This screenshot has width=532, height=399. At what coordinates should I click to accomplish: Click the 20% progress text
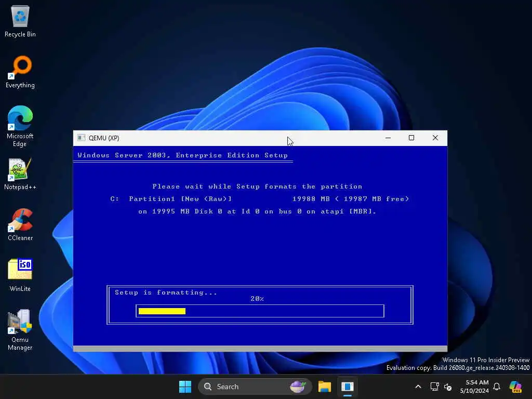coord(257,299)
